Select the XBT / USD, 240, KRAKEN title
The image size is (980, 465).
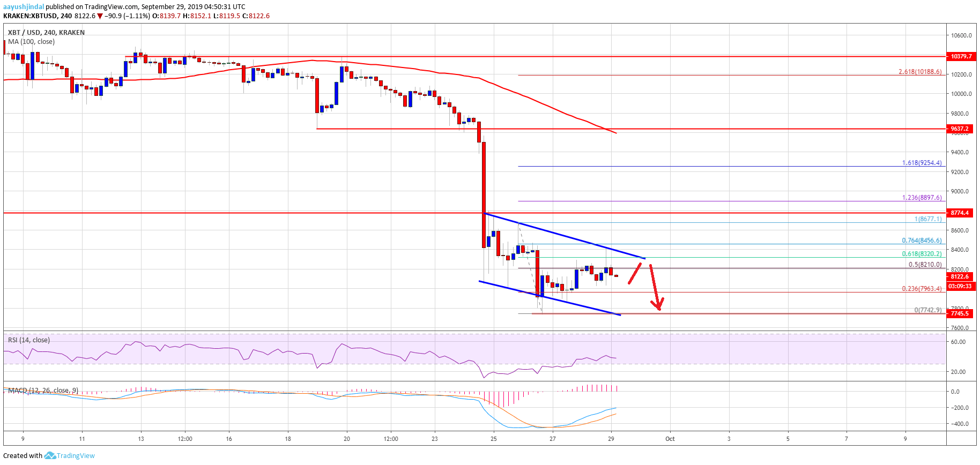click(46, 33)
